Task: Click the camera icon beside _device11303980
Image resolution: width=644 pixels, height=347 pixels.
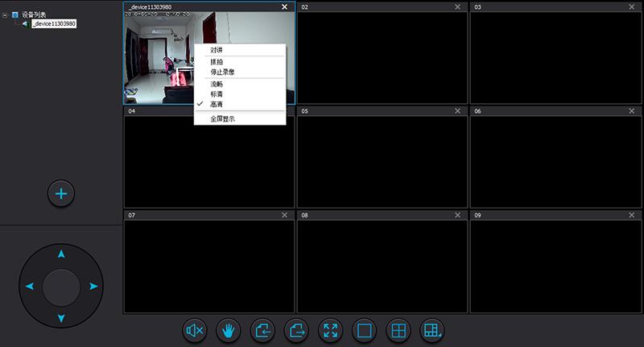Action: tap(26, 24)
